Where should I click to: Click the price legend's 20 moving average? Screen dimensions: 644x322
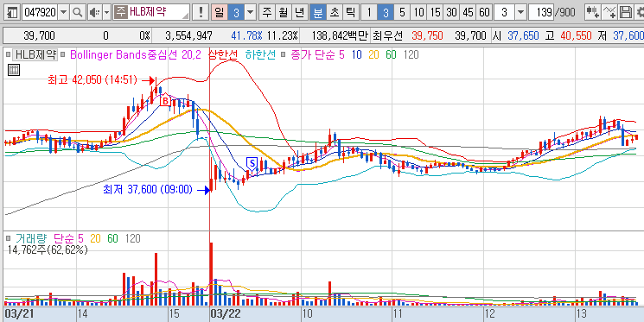pos(373,54)
